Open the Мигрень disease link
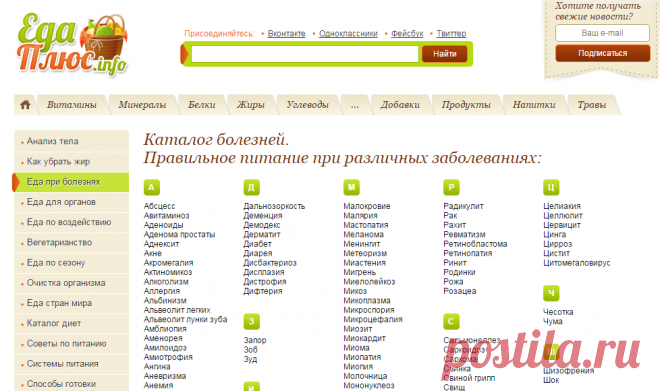This screenshot has width=660, height=391. (359, 272)
